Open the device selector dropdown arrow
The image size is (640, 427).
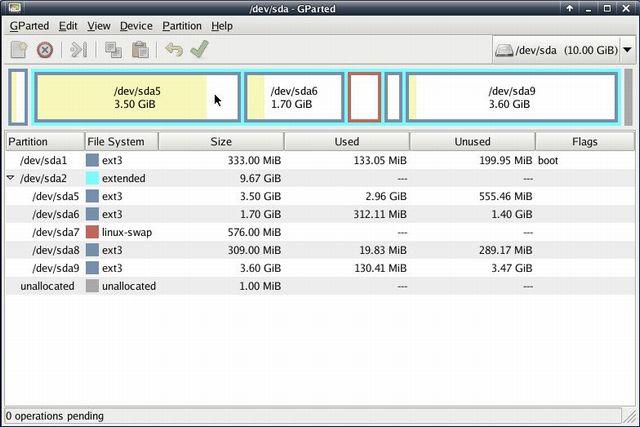click(627, 50)
